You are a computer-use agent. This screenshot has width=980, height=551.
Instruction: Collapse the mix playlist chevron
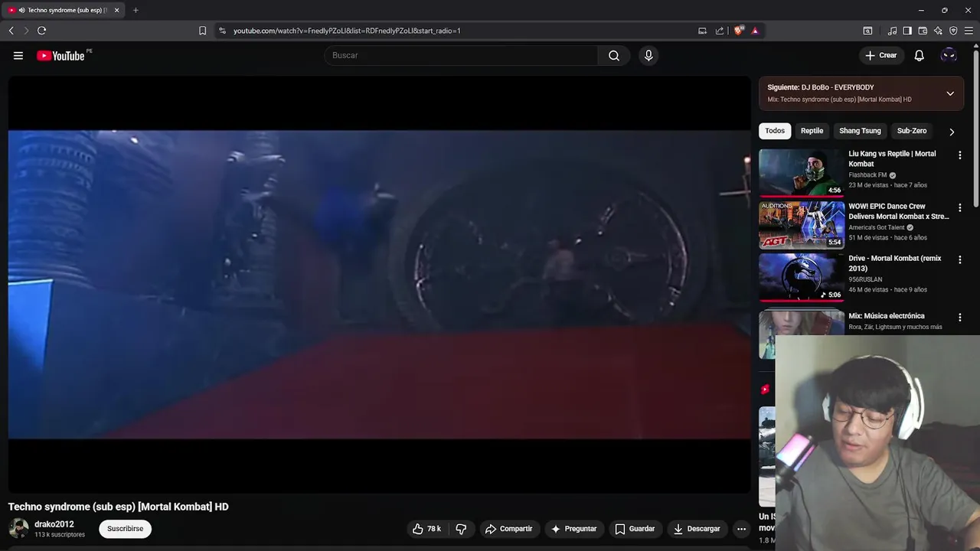click(950, 93)
